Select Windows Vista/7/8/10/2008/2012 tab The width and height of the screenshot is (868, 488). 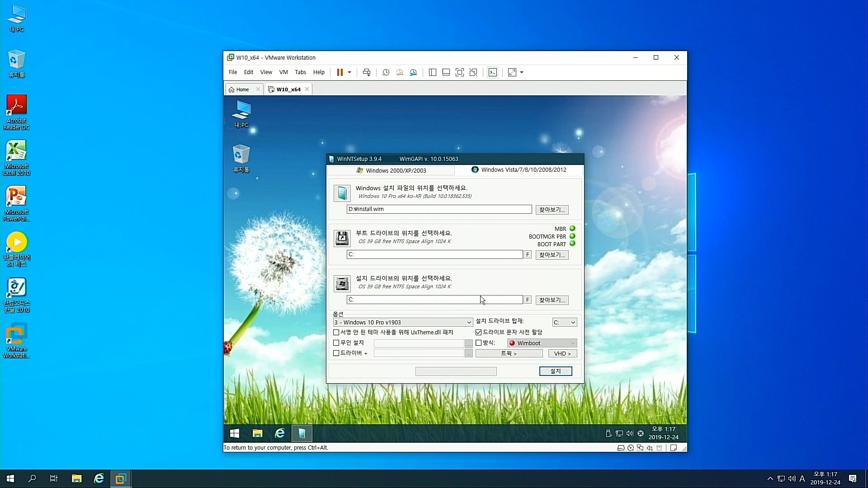click(519, 170)
